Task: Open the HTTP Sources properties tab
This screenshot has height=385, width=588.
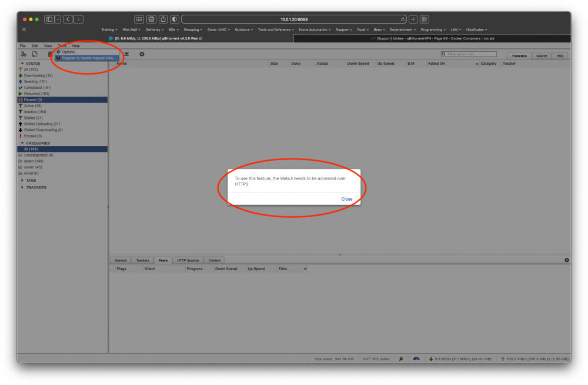Action: (188, 260)
